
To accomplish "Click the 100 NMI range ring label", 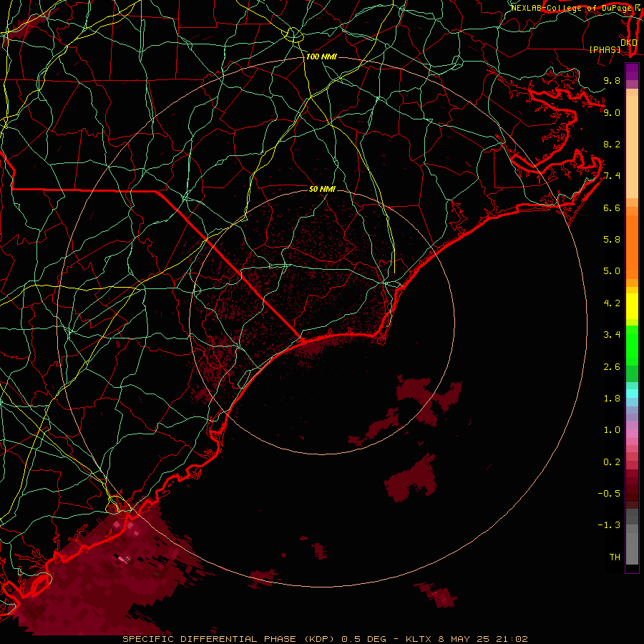I will 321,57.
